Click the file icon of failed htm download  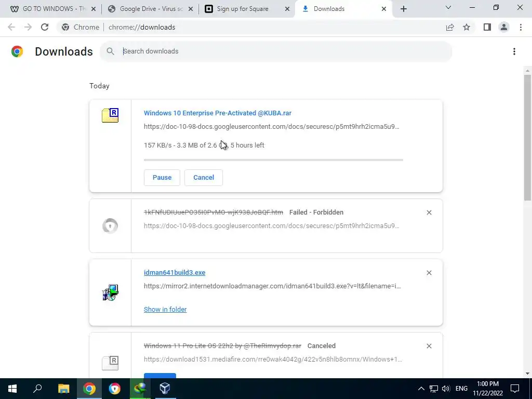110,226
